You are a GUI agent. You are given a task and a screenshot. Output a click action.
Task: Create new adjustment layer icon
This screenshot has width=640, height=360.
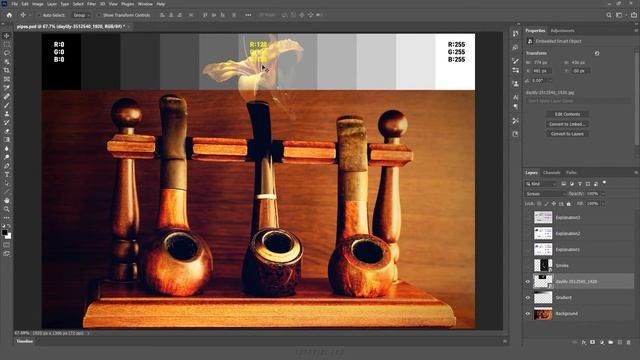pyautogui.click(x=602, y=342)
